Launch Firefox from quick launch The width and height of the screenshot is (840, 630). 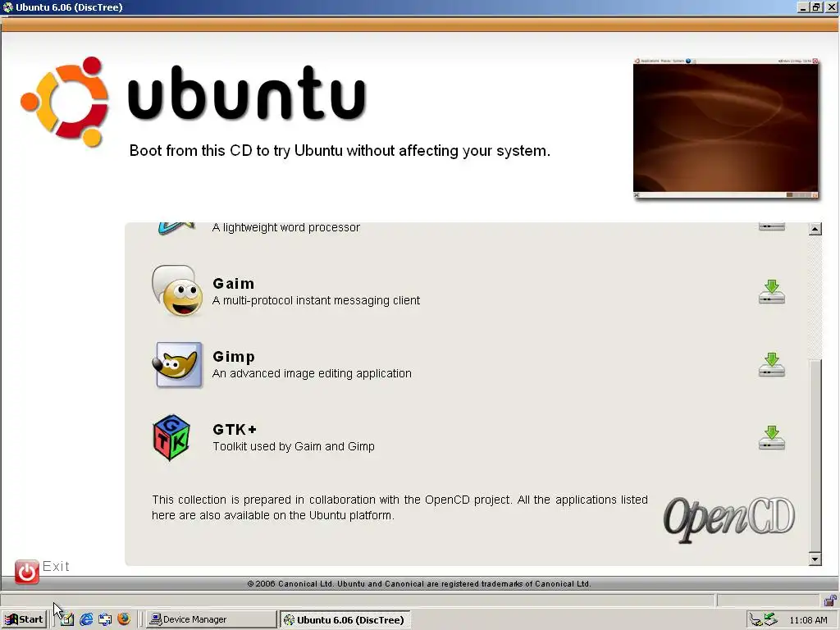124,619
